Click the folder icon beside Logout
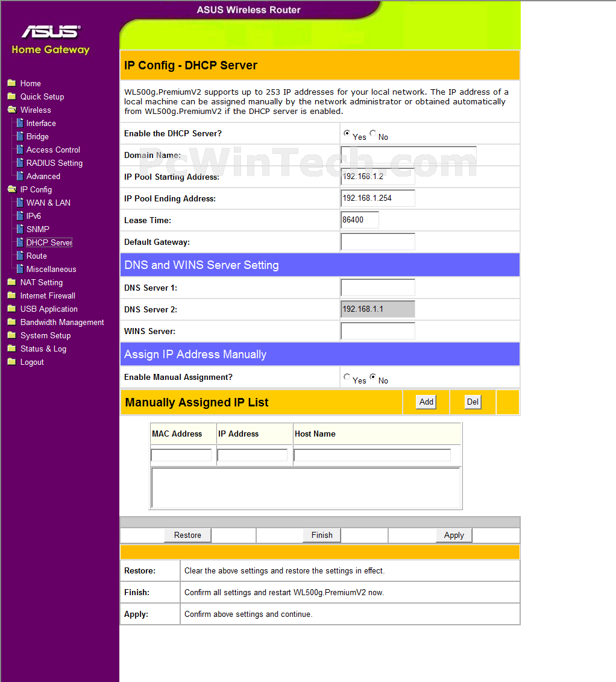This screenshot has width=616, height=682. pyautogui.click(x=11, y=362)
